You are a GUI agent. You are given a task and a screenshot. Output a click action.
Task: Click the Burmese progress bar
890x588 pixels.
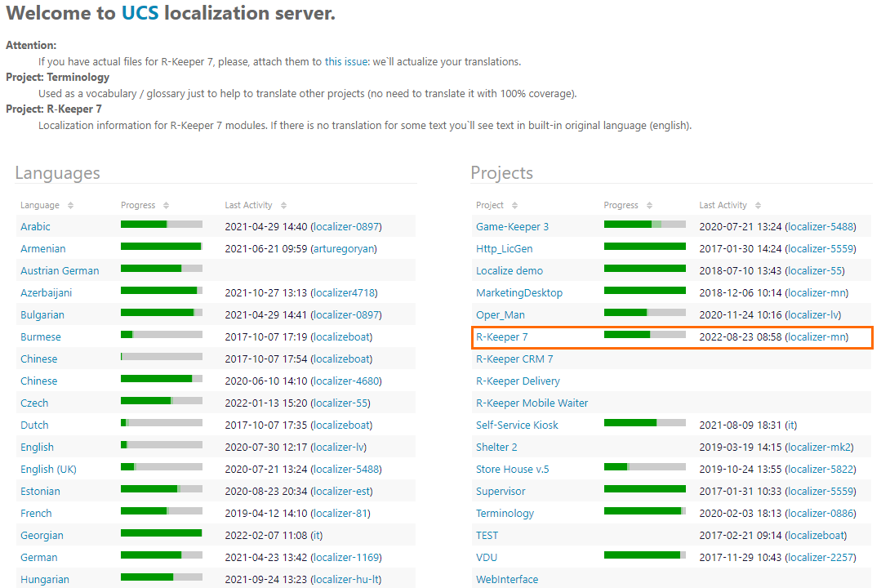point(162,335)
